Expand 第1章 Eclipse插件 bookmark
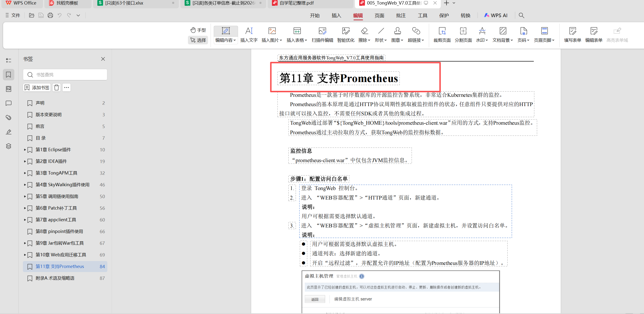The width and height of the screenshot is (644, 314). coord(25,150)
